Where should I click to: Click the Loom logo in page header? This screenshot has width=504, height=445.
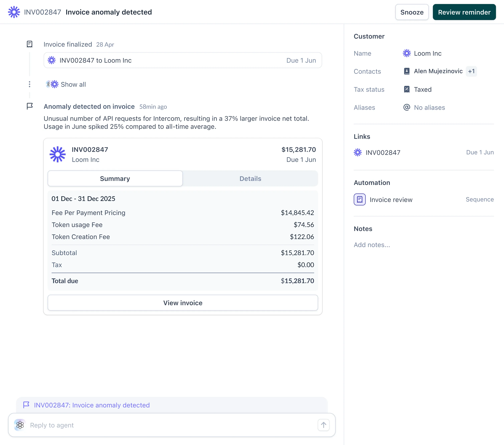(14, 12)
